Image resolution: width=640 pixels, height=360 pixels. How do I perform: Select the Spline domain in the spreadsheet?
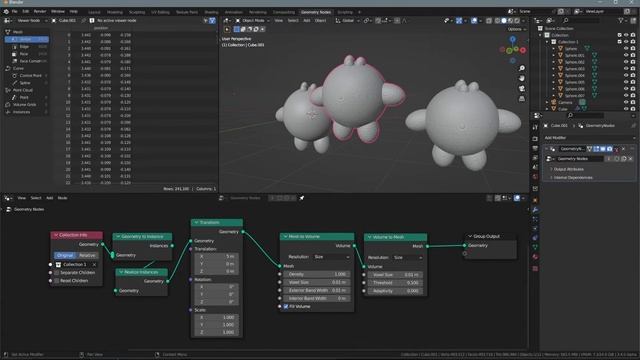[27, 83]
